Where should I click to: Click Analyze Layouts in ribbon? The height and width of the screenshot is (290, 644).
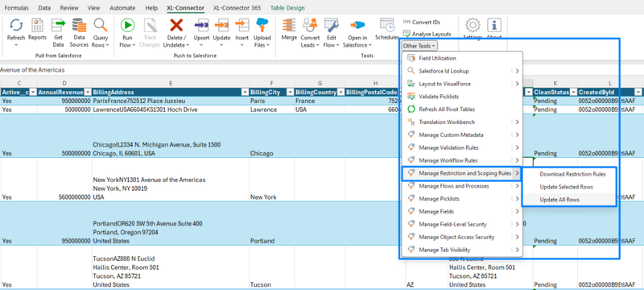tap(427, 34)
